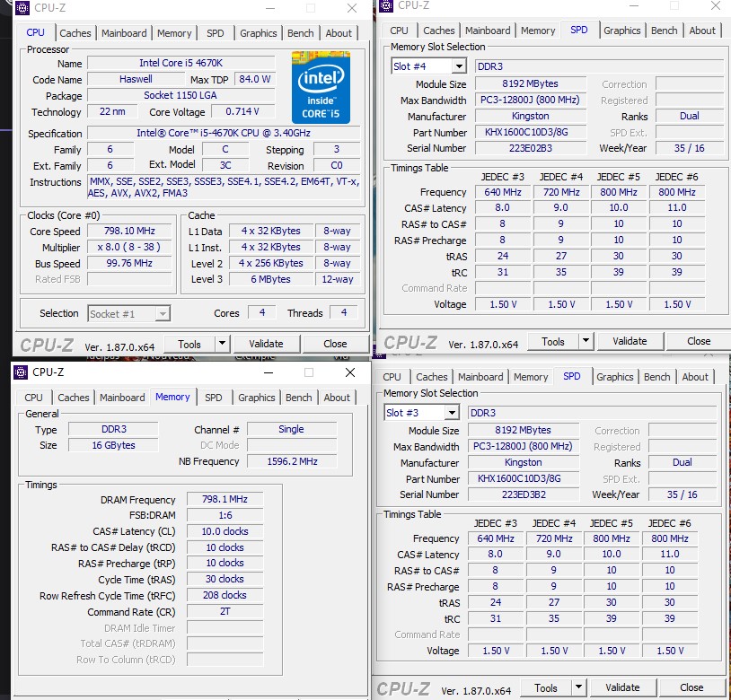Viewport: 731px width, 700px height.
Task: Click the Command Rate value 2T
Action: pyautogui.click(x=225, y=611)
